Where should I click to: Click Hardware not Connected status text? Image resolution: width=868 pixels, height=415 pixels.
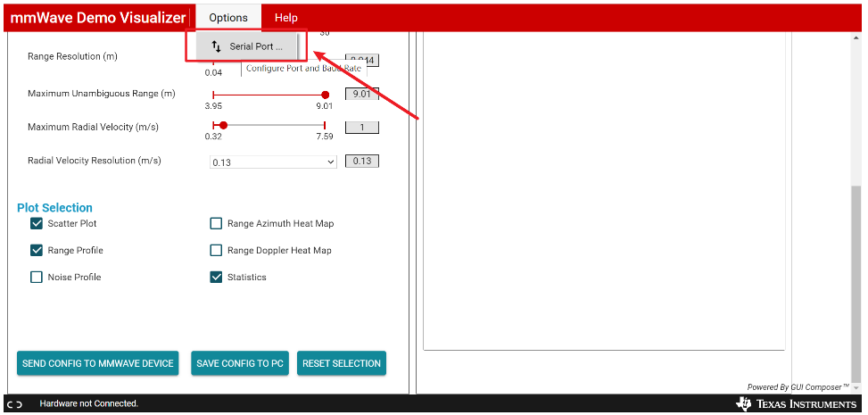coord(88,404)
